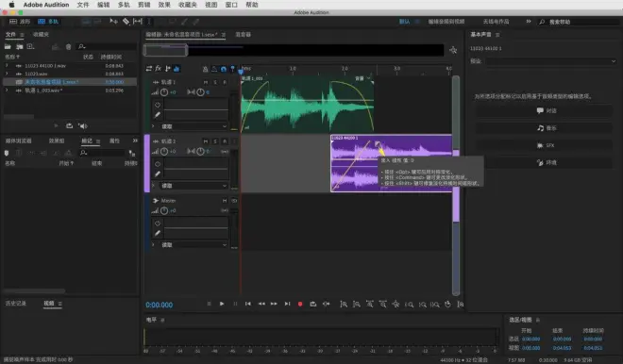Assign the SFX audio type
Screen dimensions: 623x364
tap(545, 145)
